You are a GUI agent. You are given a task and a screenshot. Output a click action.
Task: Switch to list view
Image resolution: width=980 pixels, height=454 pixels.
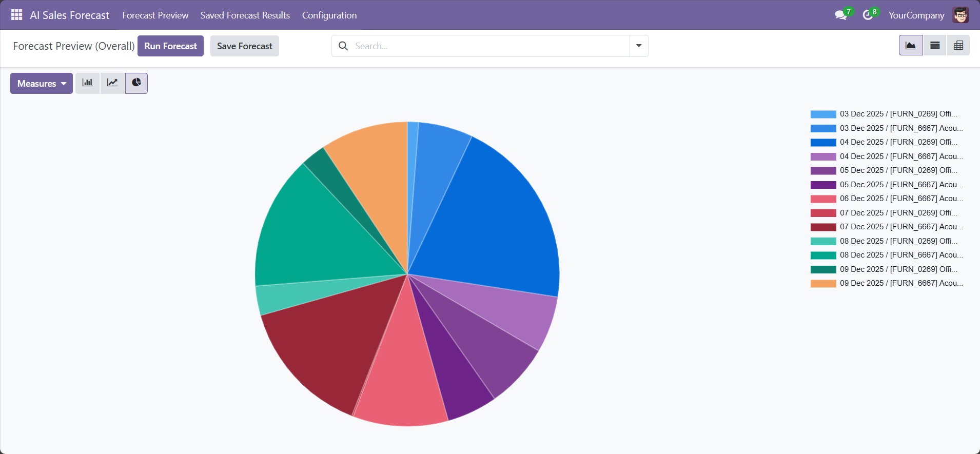[x=935, y=46]
